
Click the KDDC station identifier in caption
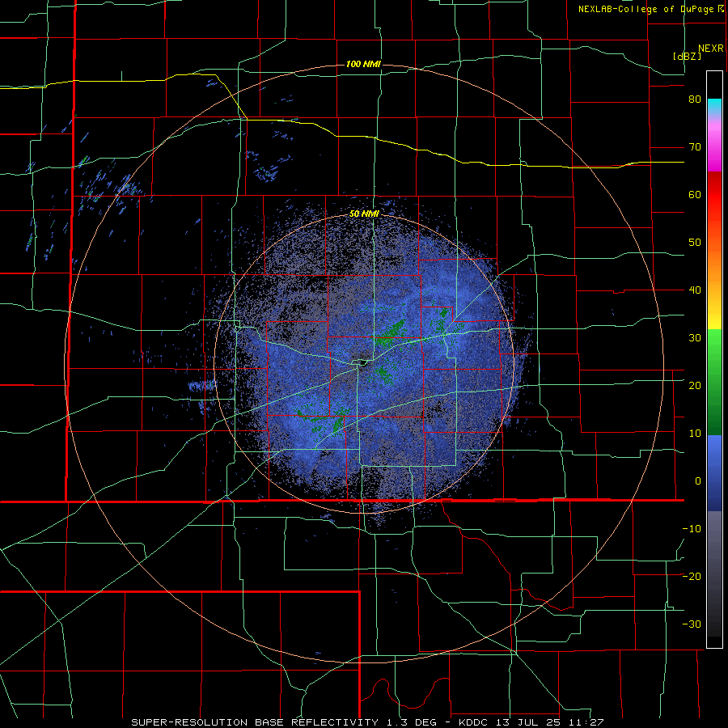(x=472, y=722)
